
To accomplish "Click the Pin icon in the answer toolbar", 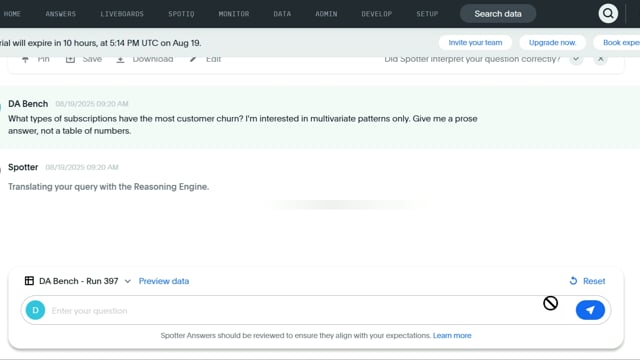I will 25,60.
